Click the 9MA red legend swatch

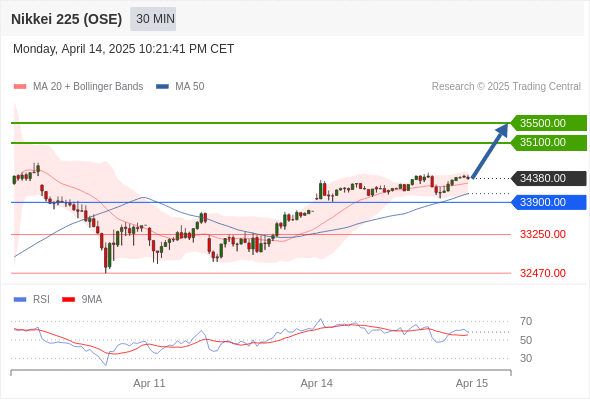(68, 300)
